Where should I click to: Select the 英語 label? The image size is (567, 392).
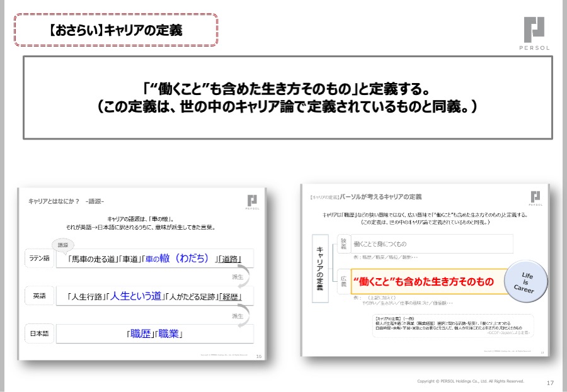click(39, 295)
